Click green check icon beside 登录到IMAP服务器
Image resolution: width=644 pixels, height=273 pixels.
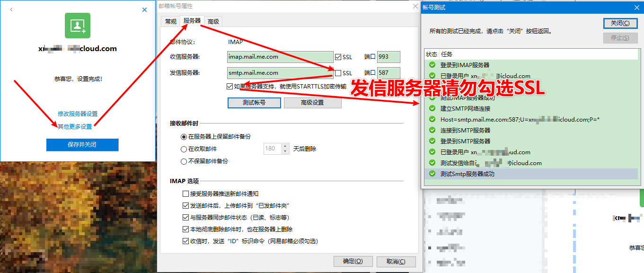pos(432,65)
